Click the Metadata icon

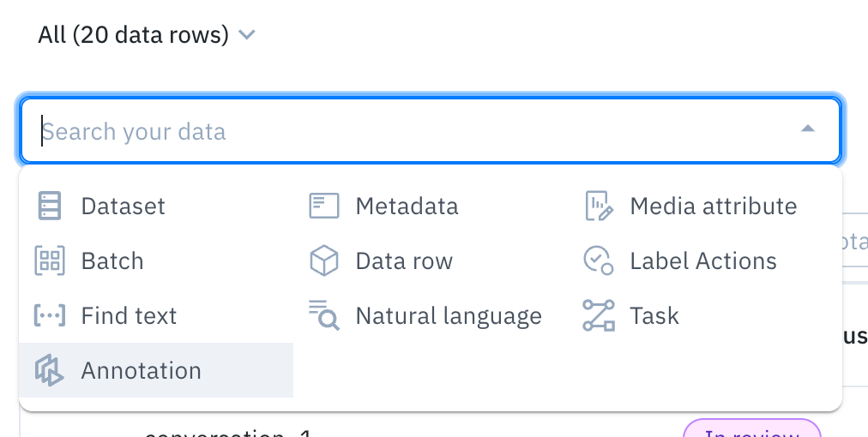click(324, 207)
